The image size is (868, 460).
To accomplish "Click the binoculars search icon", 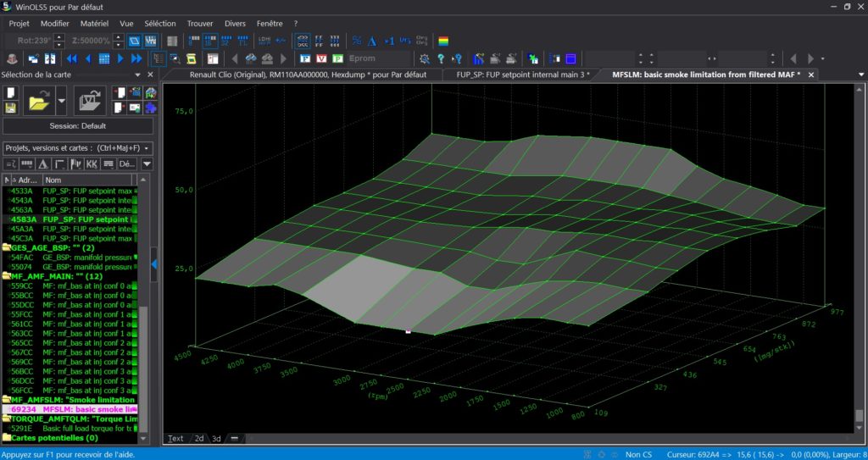I will (251, 58).
